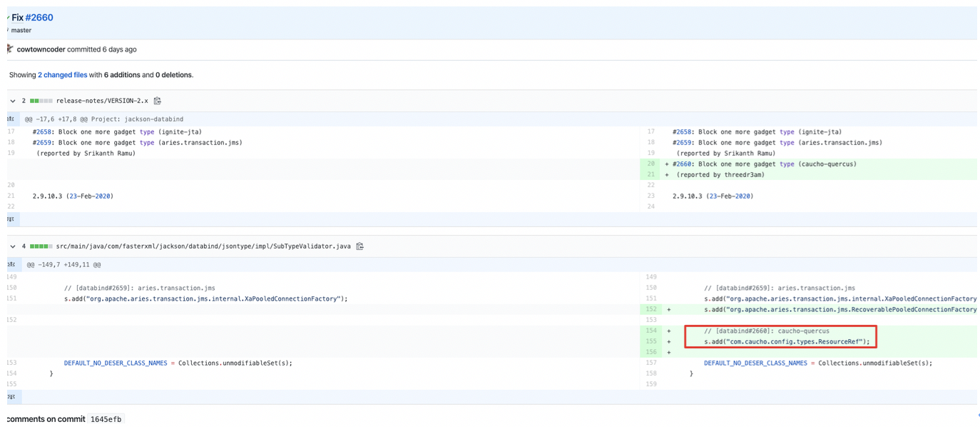
Task: Click added line '#2660: Block one more gadget type (caucho-quercus)'
Action: pos(765,164)
